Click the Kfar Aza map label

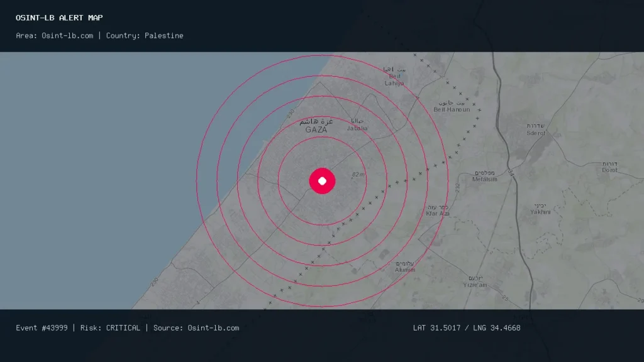(x=438, y=211)
